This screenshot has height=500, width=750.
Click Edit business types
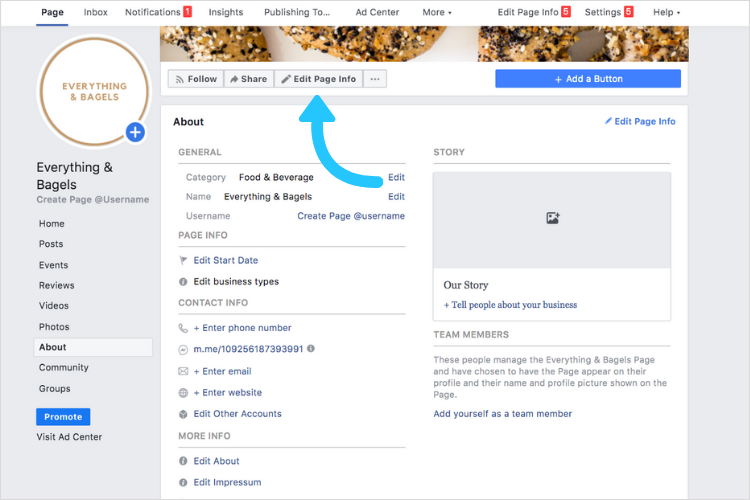(x=236, y=282)
